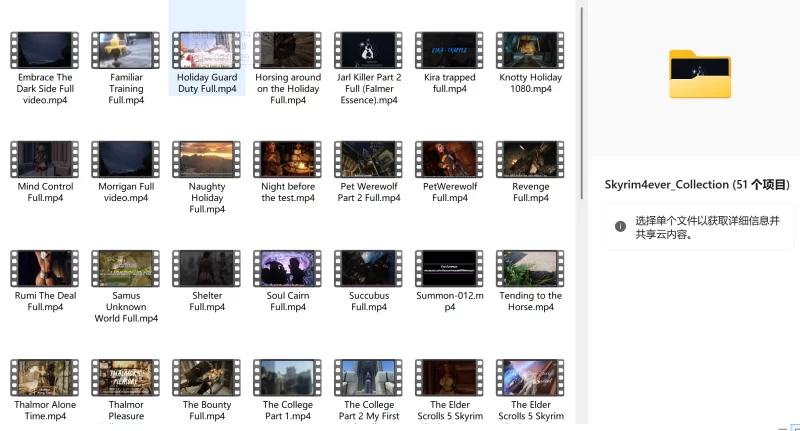
Task: Select Soul Cairn Full.mp4 video icon
Action: [288, 268]
